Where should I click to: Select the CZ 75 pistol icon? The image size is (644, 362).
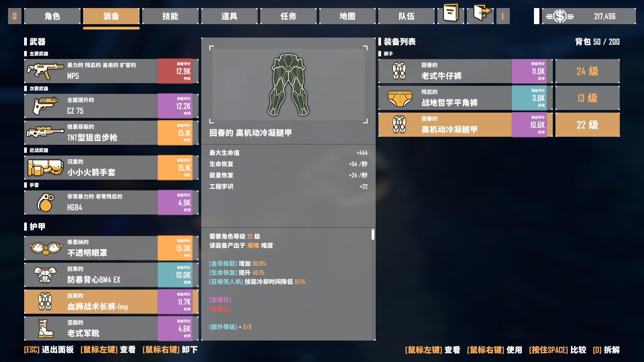[x=45, y=106]
